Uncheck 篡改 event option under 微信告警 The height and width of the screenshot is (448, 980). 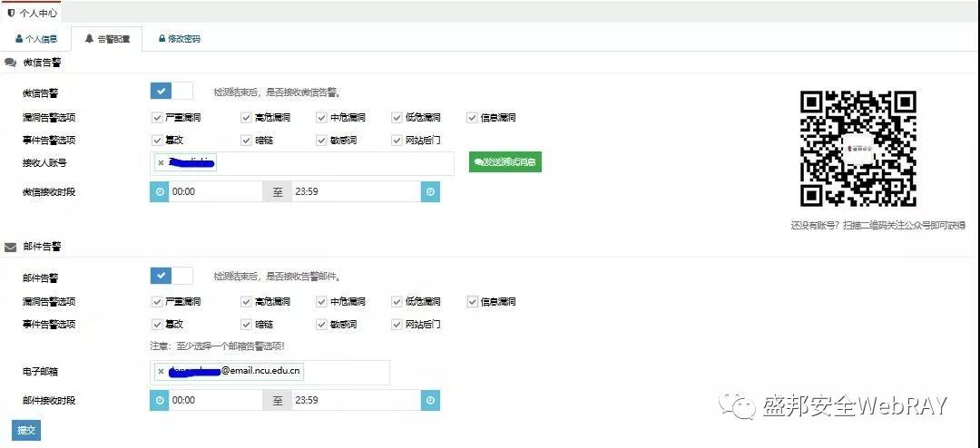[x=157, y=140]
